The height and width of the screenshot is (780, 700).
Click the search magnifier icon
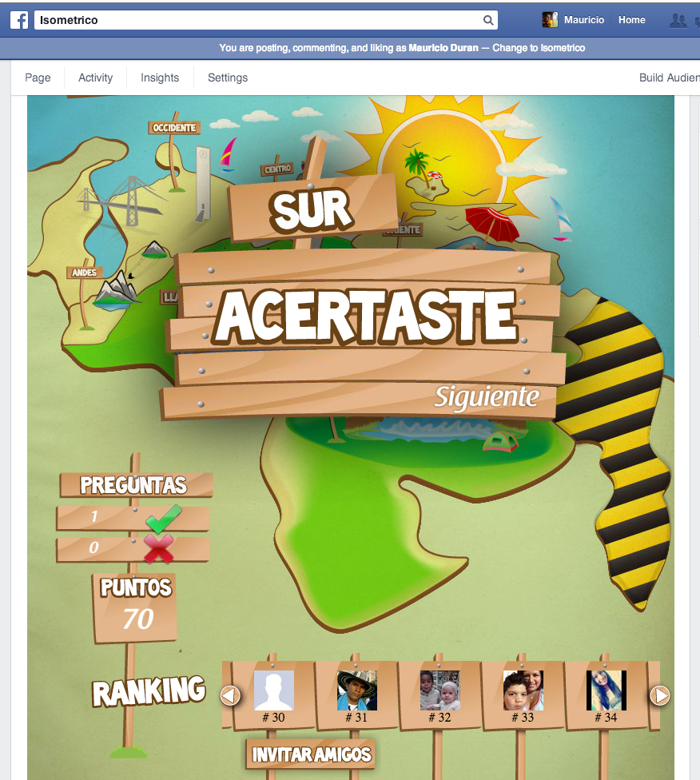coord(488,20)
